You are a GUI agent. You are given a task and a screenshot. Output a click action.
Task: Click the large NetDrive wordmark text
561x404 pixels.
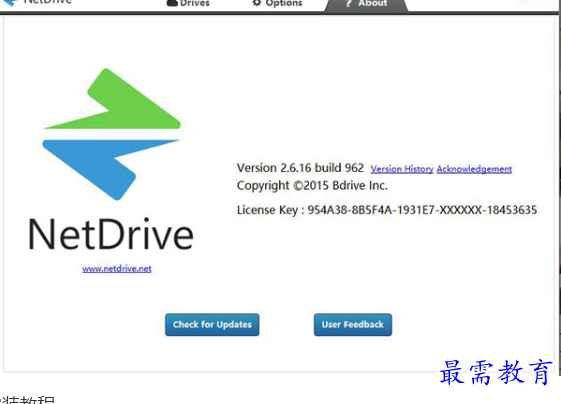111,234
